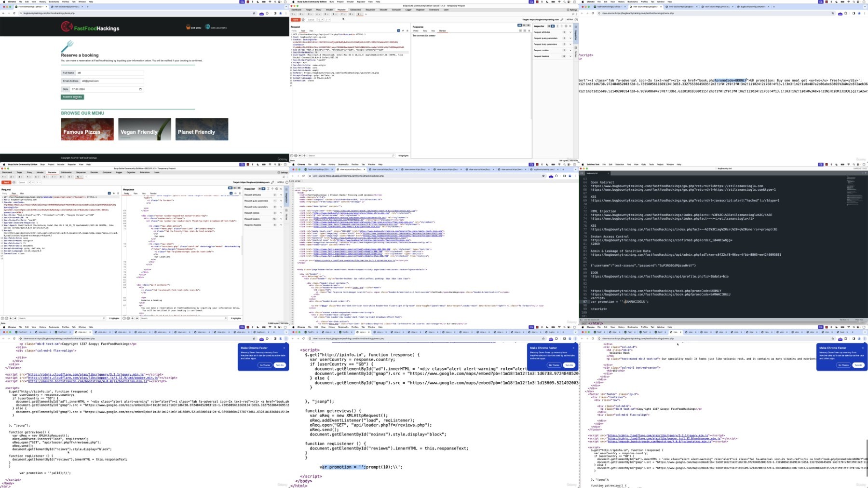Click the 'IDOR' line in Sublime Text
Image resolution: width=868 pixels, height=488 pixels.
pyautogui.click(x=594, y=273)
